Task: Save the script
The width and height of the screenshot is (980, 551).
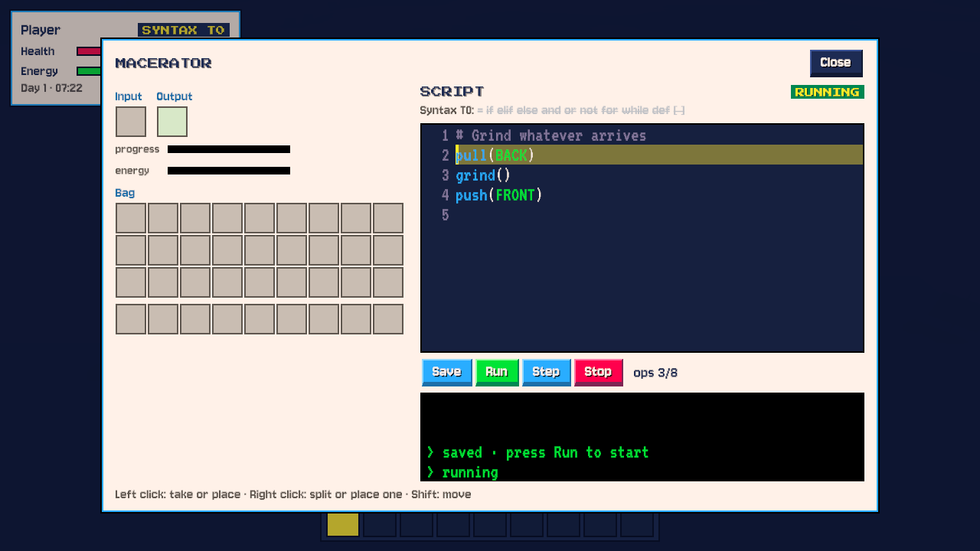Action: tap(446, 372)
